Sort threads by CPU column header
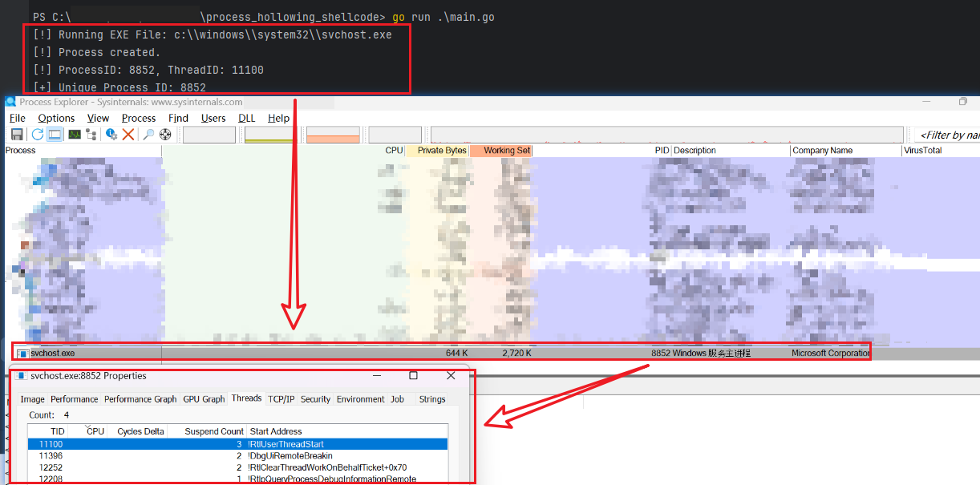 click(95, 431)
